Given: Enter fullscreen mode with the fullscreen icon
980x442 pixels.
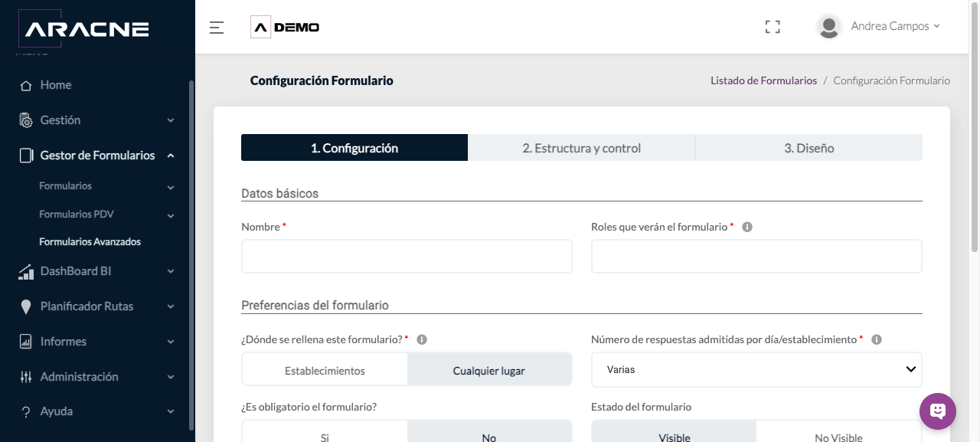Looking at the screenshot, I should [773, 27].
